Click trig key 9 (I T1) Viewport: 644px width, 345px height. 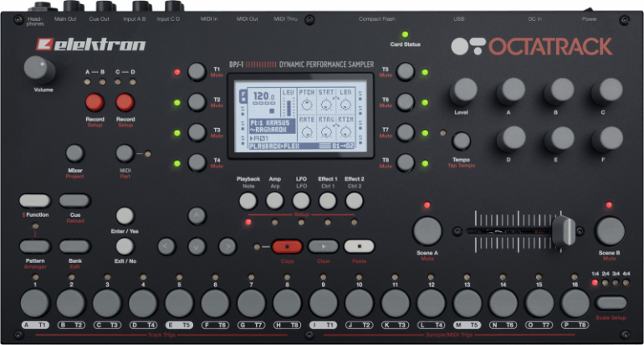pos(323,303)
